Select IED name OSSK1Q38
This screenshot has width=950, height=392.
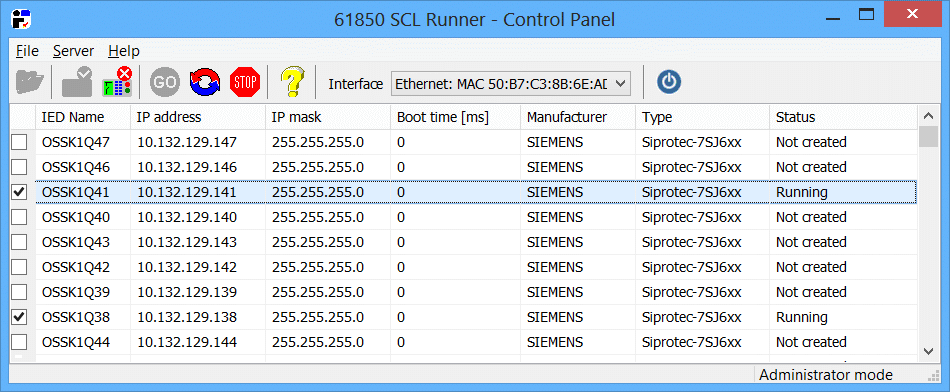(x=76, y=317)
